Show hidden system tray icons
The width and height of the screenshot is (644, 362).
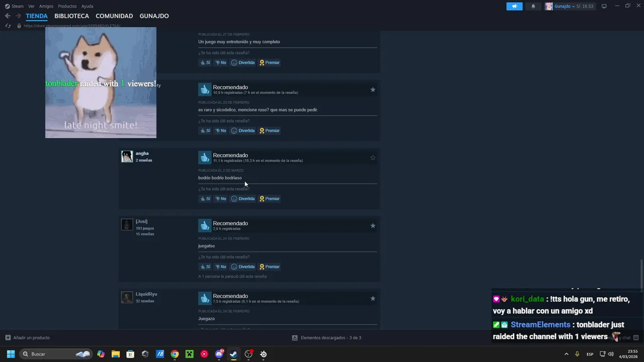[567, 354]
